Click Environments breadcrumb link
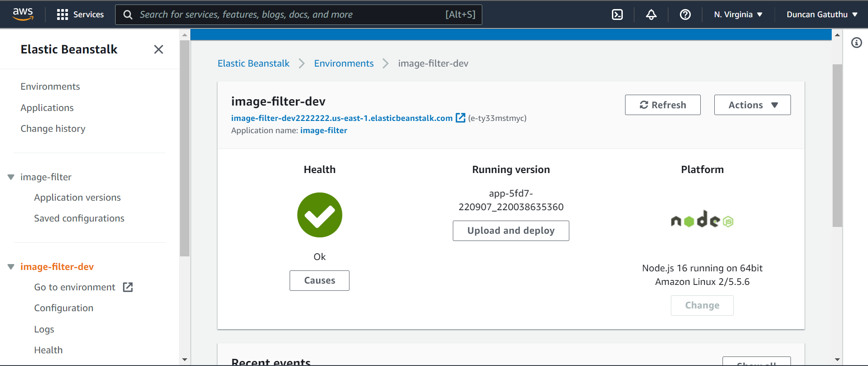This screenshot has width=868, height=366. pyautogui.click(x=344, y=63)
